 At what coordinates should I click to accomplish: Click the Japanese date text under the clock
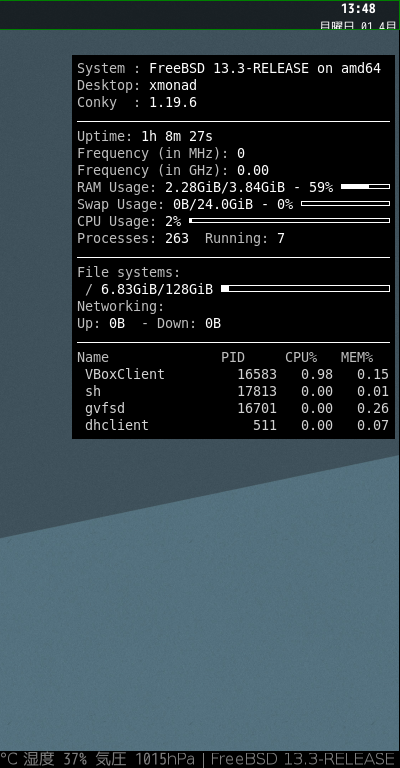357,25
